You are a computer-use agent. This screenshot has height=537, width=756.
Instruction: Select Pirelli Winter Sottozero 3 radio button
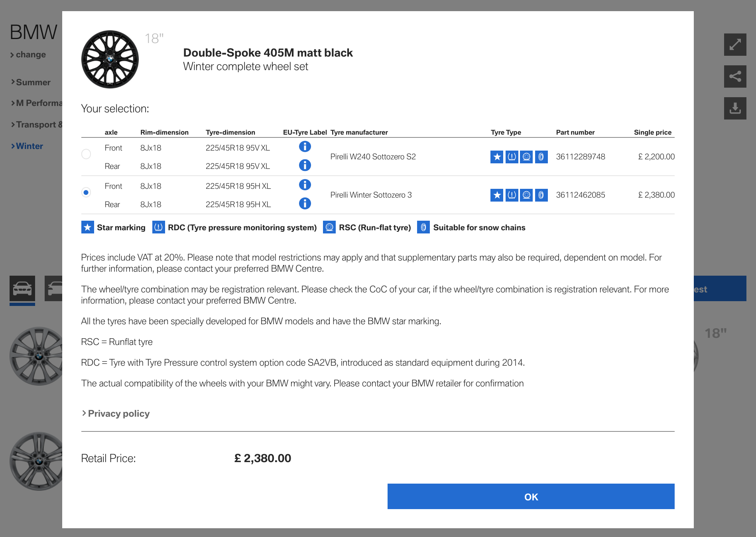(86, 192)
